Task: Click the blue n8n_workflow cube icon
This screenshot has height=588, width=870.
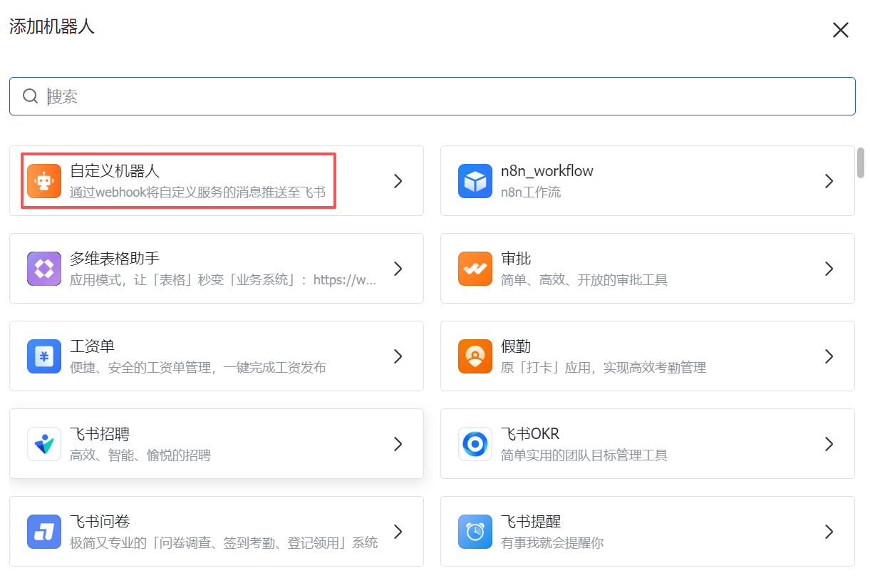Action: pos(475,181)
